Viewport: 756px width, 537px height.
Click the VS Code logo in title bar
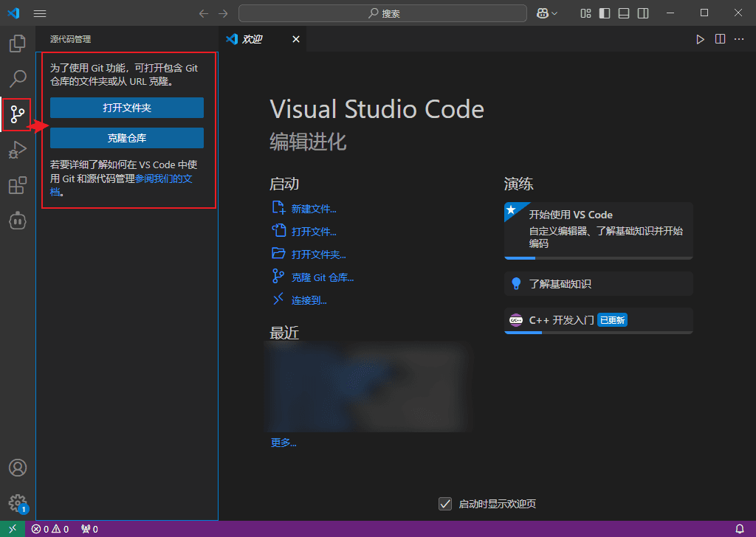(13, 13)
